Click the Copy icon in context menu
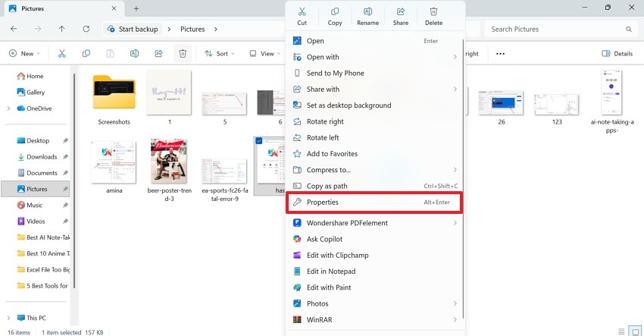 click(x=335, y=11)
